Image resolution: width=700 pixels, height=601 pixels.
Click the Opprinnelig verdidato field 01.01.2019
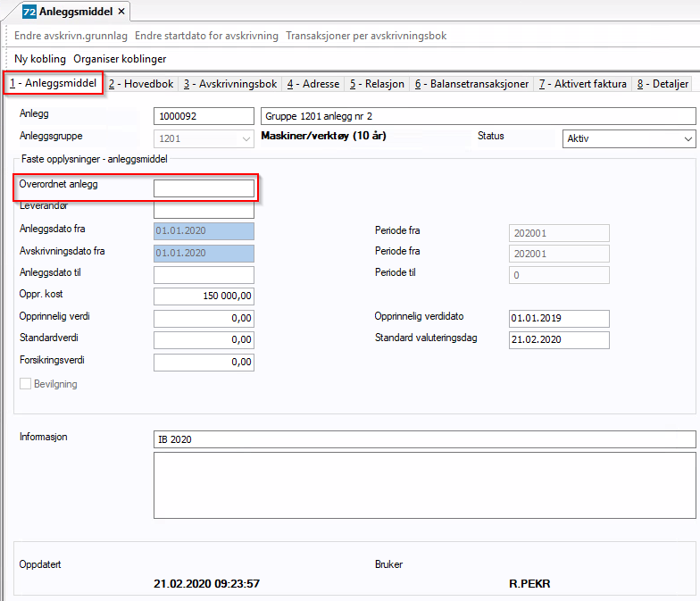[x=559, y=318]
